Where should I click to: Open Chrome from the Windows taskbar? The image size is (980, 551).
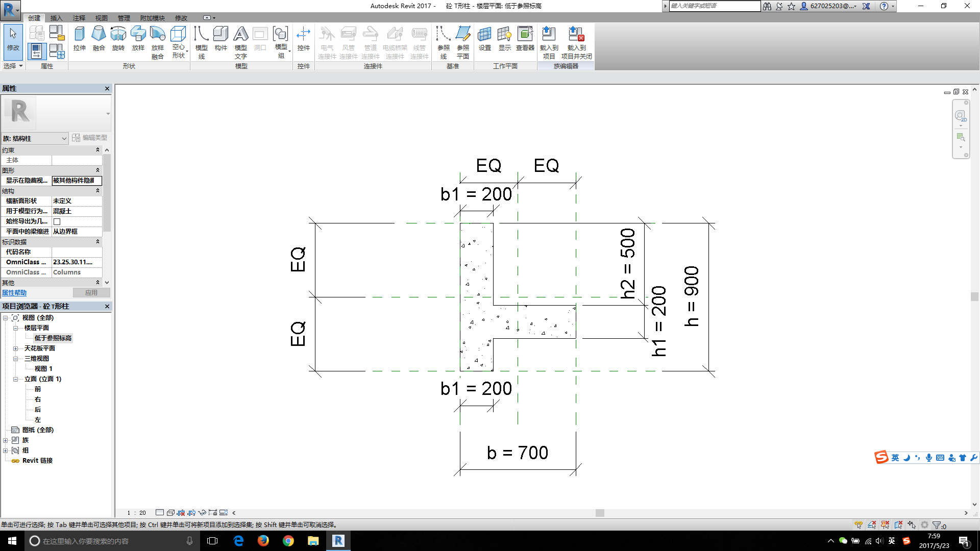[288, 541]
